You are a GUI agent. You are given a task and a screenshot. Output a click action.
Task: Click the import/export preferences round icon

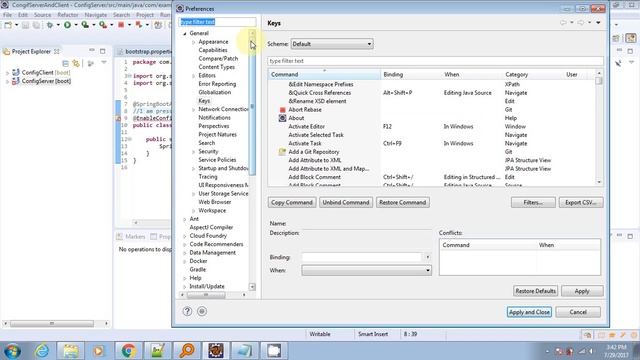click(202, 311)
